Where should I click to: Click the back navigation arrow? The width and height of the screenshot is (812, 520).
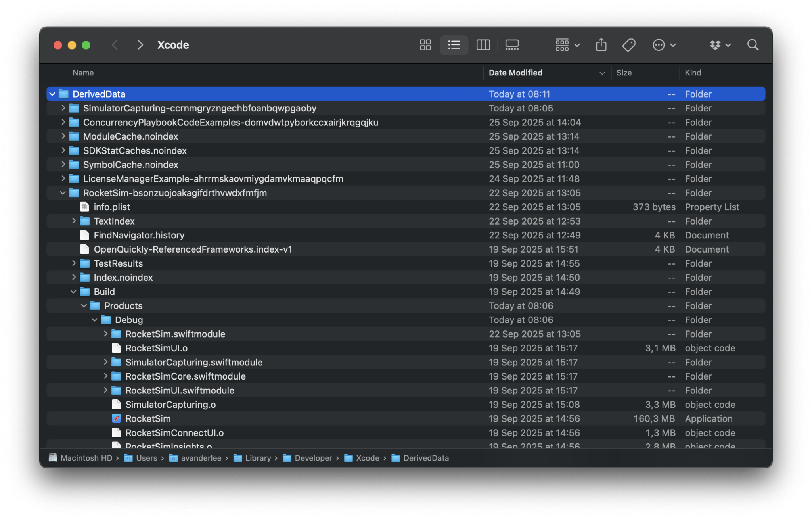pos(115,45)
